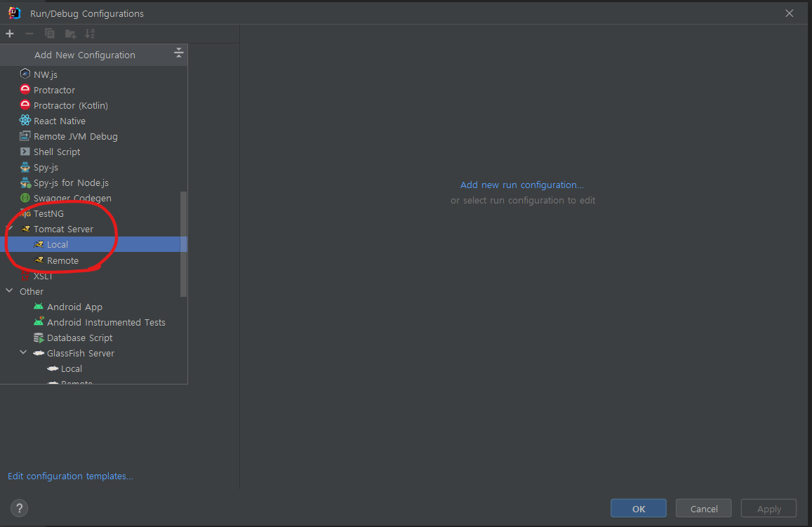Click the Tomcat Local icon

pos(39,244)
